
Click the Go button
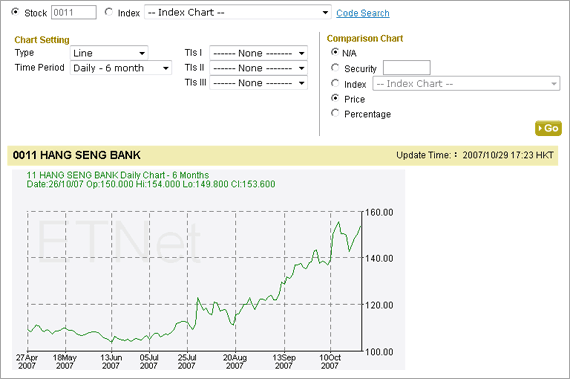tap(548, 128)
